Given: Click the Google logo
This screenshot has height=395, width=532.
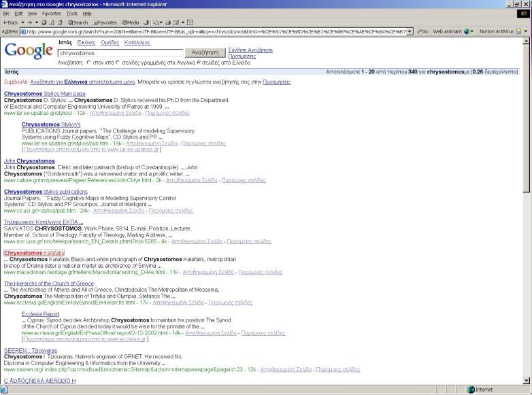Looking at the screenshot, I should (x=29, y=51).
